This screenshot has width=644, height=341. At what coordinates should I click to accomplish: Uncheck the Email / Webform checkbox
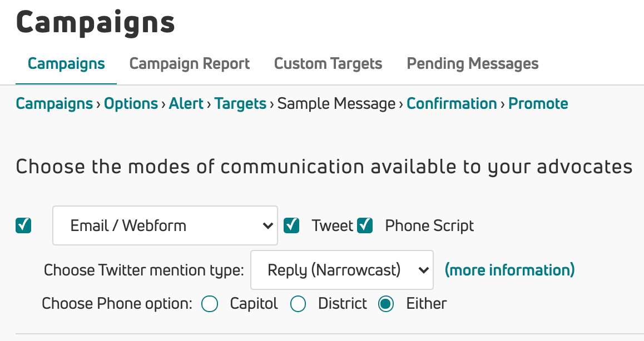pyautogui.click(x=24, y=225)
